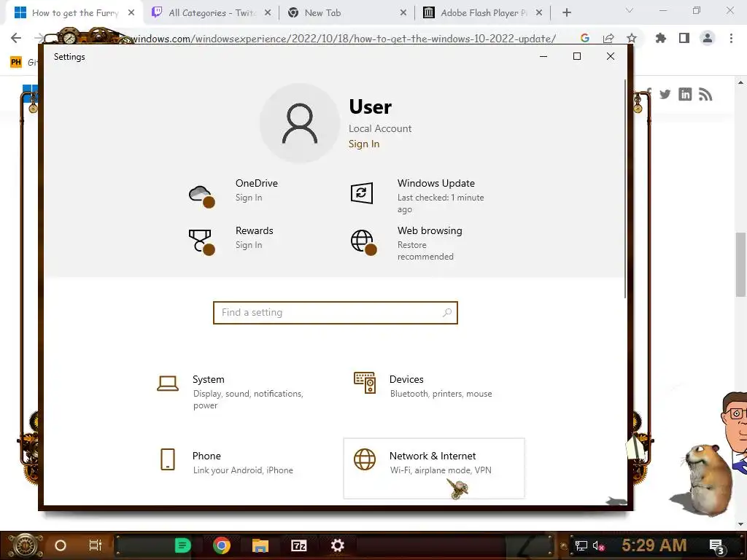Click the Chrome address bar URL
This screenshot has width=747, height=560.
[343, 39]
